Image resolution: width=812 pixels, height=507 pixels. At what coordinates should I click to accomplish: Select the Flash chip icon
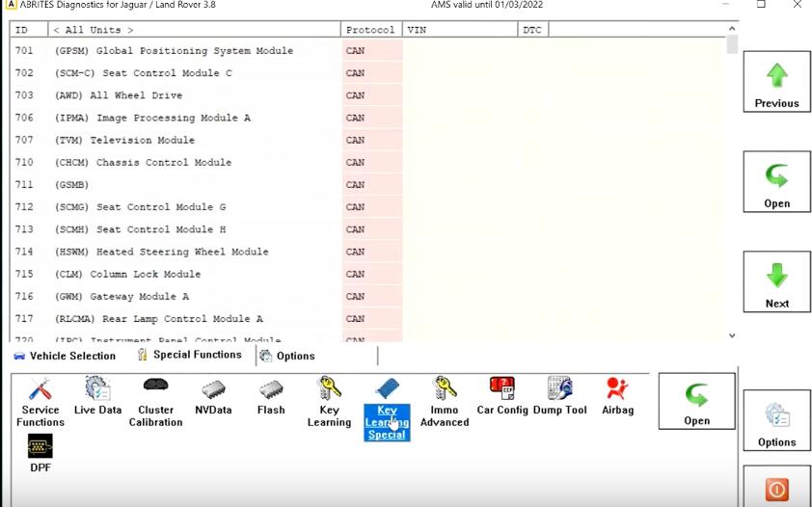tap(271, 397)
